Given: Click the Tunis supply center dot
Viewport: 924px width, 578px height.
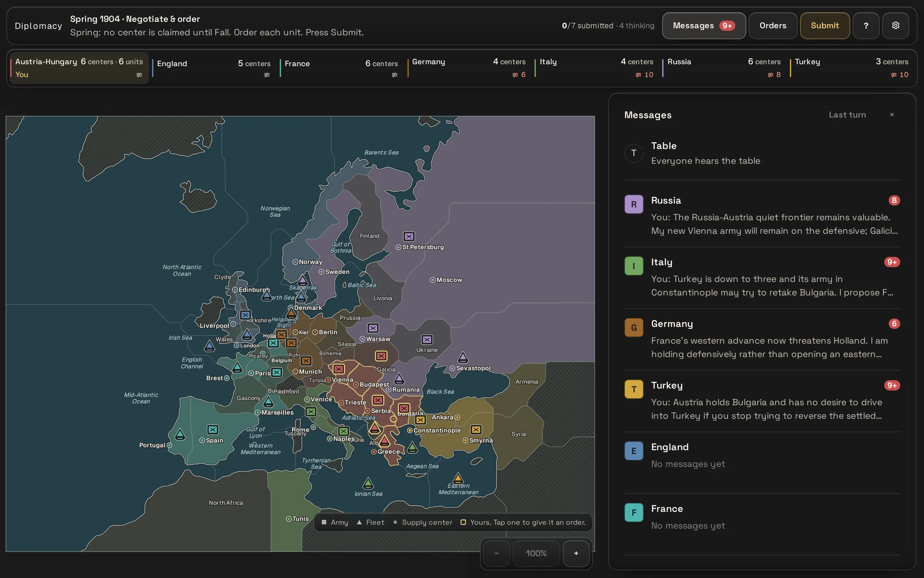Looking at the screenshot, I should pos(289,519).
